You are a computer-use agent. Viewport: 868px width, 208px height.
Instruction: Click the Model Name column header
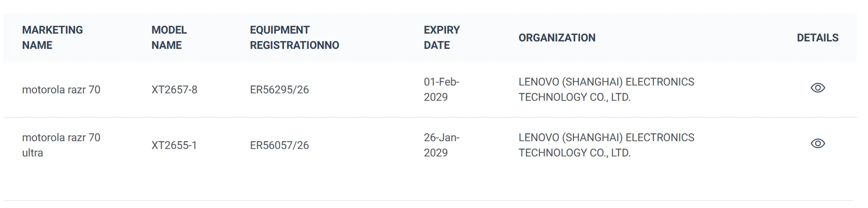click(169, 37)
